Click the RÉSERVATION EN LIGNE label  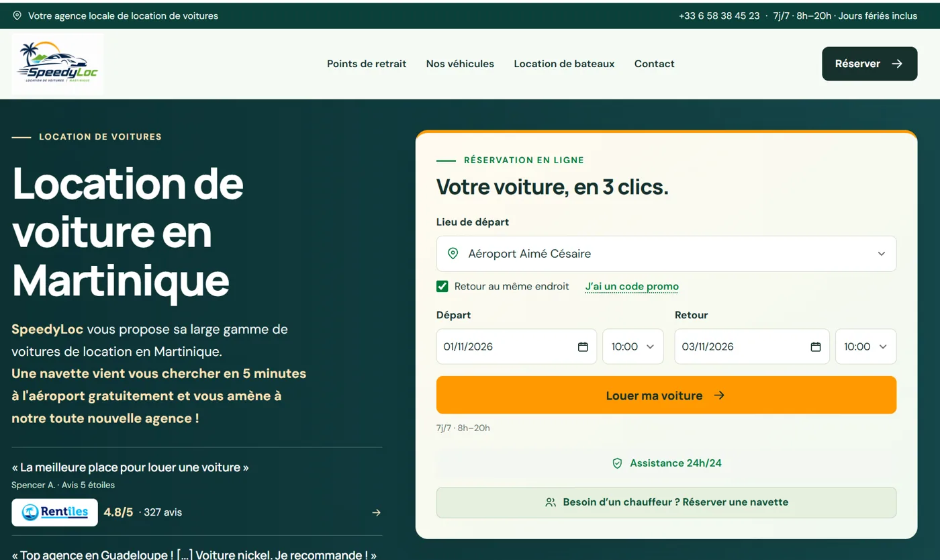point(524,160)
